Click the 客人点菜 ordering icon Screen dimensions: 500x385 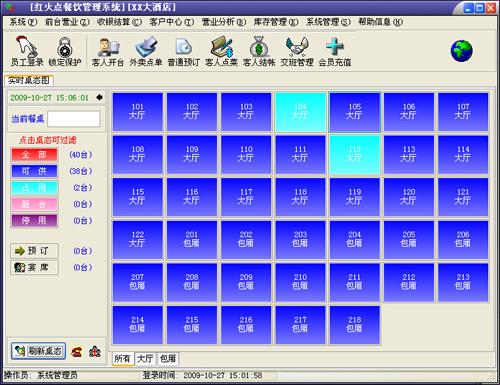click(221, 50)
